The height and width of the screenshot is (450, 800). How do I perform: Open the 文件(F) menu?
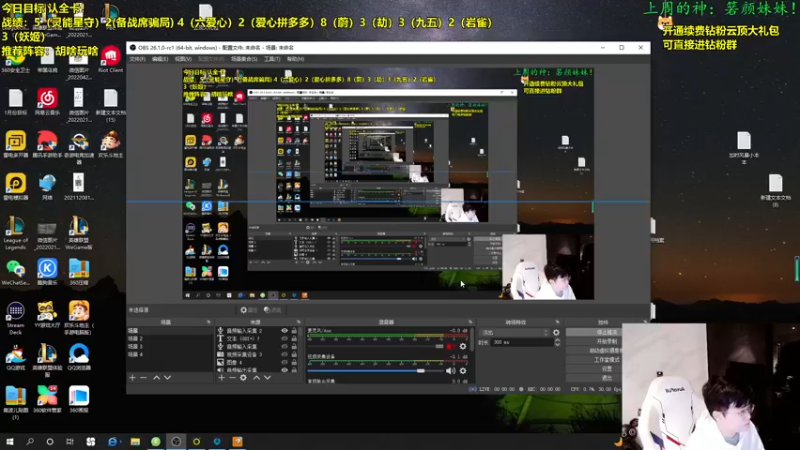[137, 59]
